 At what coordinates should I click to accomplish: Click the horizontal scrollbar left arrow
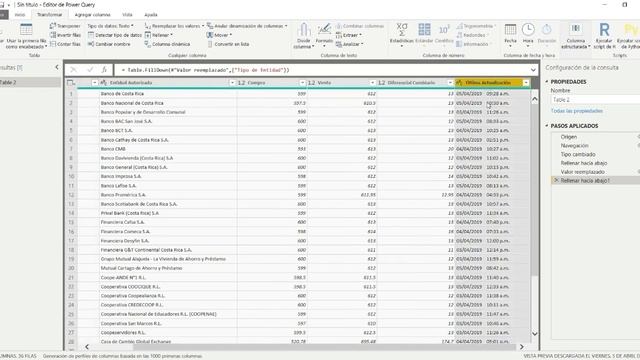click(87, 347)
